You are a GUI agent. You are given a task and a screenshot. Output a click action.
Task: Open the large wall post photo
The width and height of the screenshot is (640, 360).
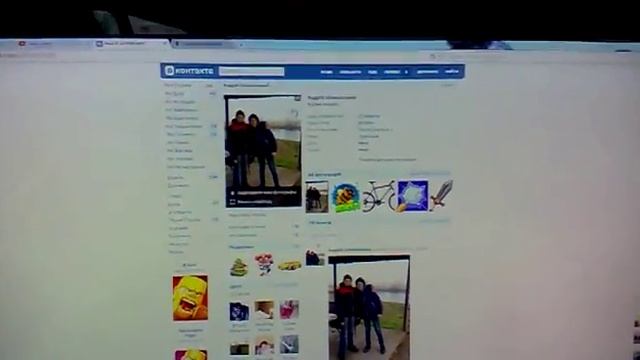pyautogui.click(x=369, y=308)
